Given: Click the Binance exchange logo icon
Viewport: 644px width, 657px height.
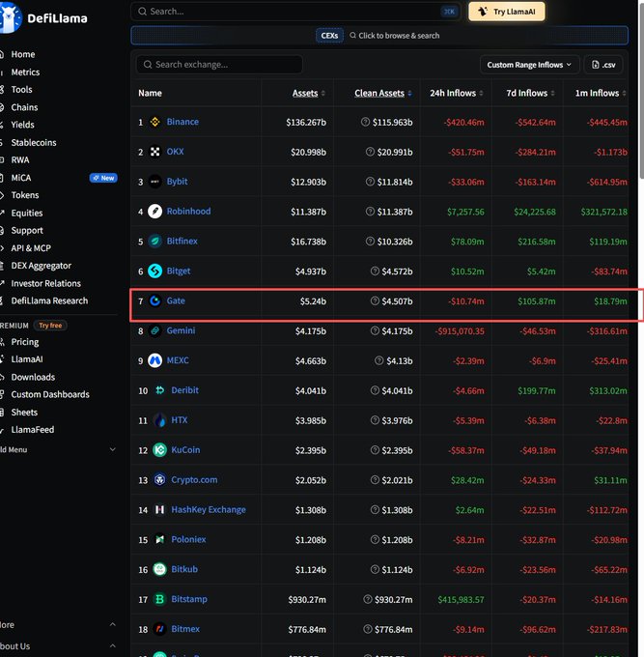Looking at the screenshot, I should pyautogui.click(x=154, y=122).
